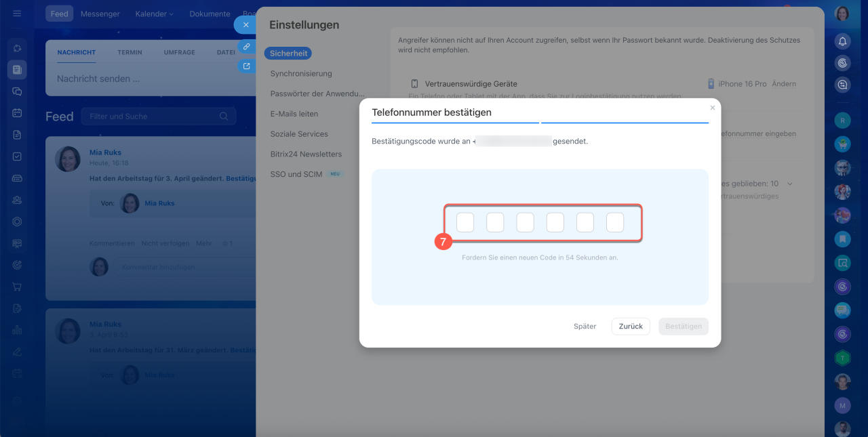Click Nicht verfolgen under first post
This screenshot has height=437, width=868.
[x=165, y=243]
